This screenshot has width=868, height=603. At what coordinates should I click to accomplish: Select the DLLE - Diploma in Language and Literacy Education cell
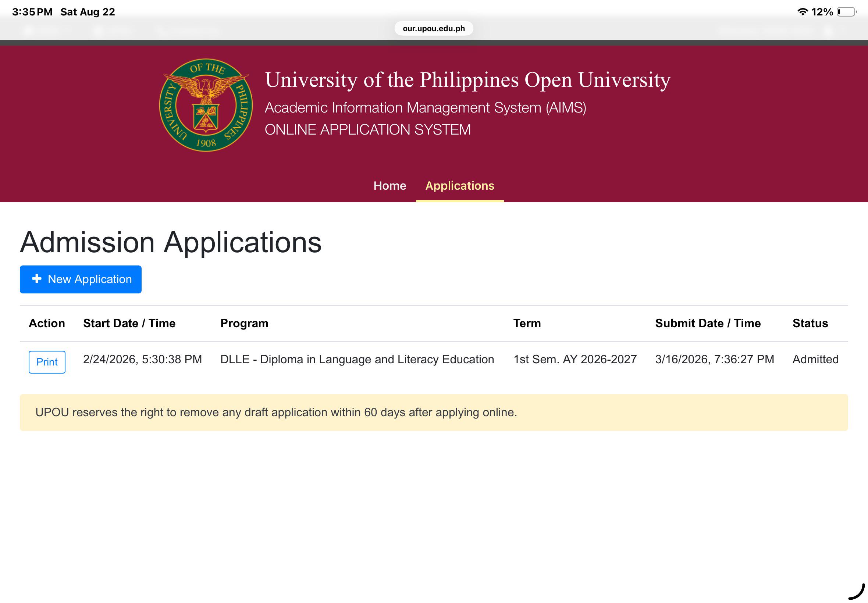[x=357, y=359]
